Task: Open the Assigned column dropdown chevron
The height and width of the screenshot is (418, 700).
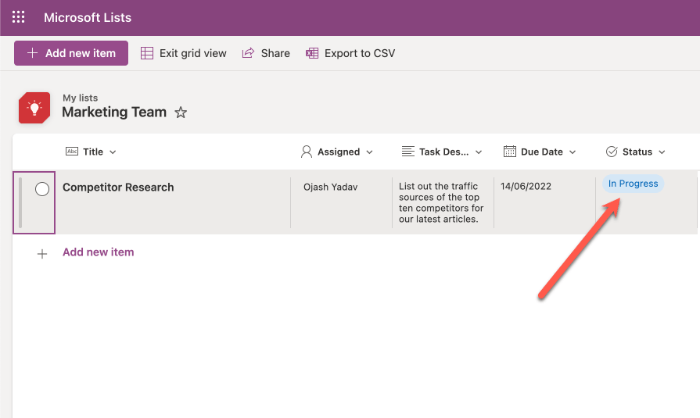Action: pyautogui.click(x=369, y=152)
